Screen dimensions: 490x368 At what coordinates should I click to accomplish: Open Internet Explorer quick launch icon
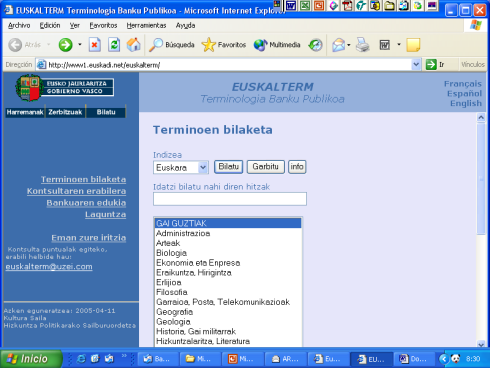click(x=81, y=359)
